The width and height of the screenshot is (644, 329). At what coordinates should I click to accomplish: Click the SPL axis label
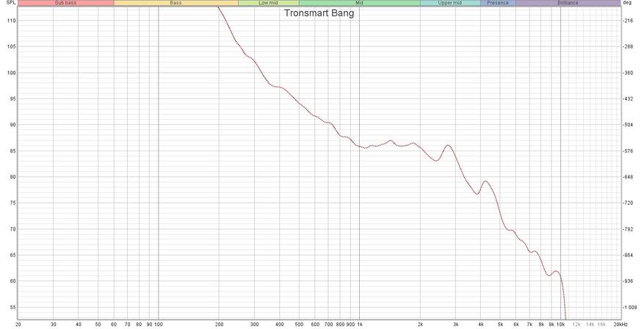pyautogui.click(x=12, y=3)
